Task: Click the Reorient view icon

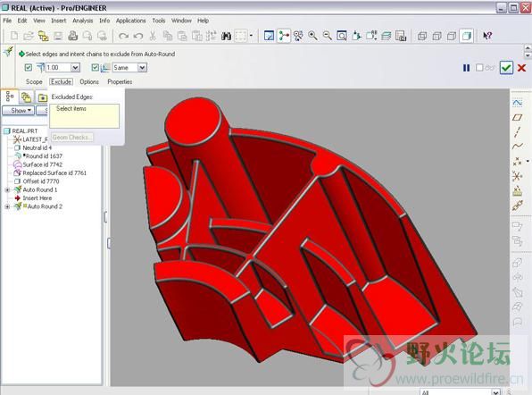Action: pyautogui.click(x=356, y=36)
